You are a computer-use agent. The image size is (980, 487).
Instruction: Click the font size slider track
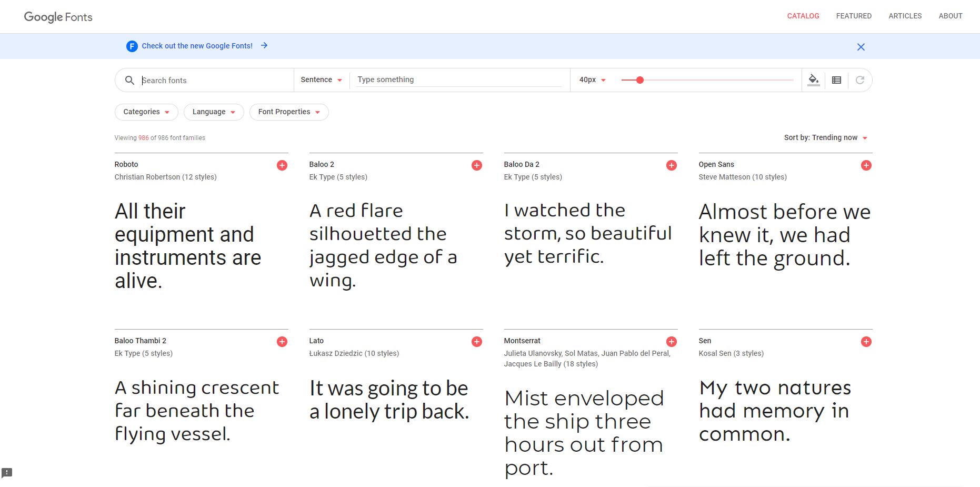(707, 80)
